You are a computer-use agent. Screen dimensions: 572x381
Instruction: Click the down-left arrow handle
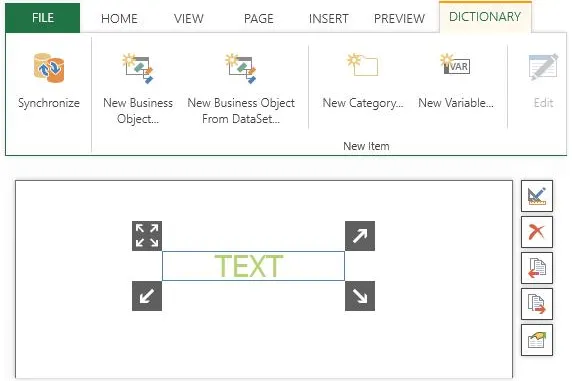pyautogui.click(x=147, y=296)
